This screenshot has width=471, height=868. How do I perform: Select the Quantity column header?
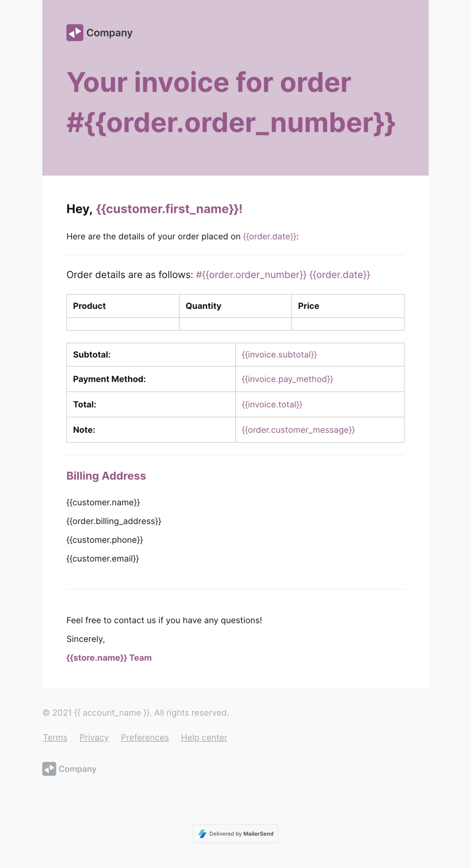[x=203, y=306]
